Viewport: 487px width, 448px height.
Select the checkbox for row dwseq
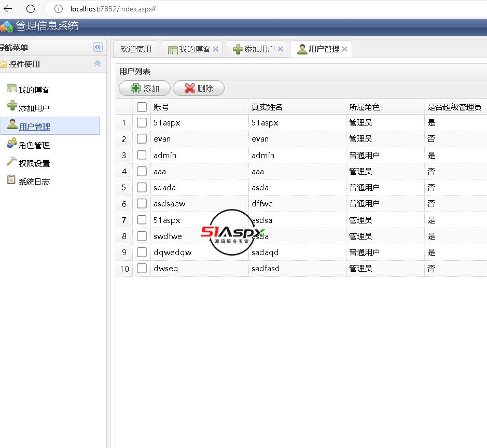coord(142,269)
